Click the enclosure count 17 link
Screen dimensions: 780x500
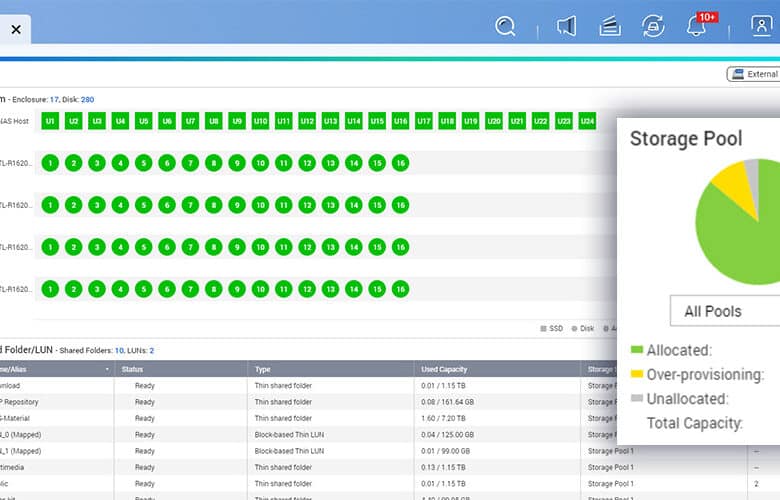tap(54, 100)
